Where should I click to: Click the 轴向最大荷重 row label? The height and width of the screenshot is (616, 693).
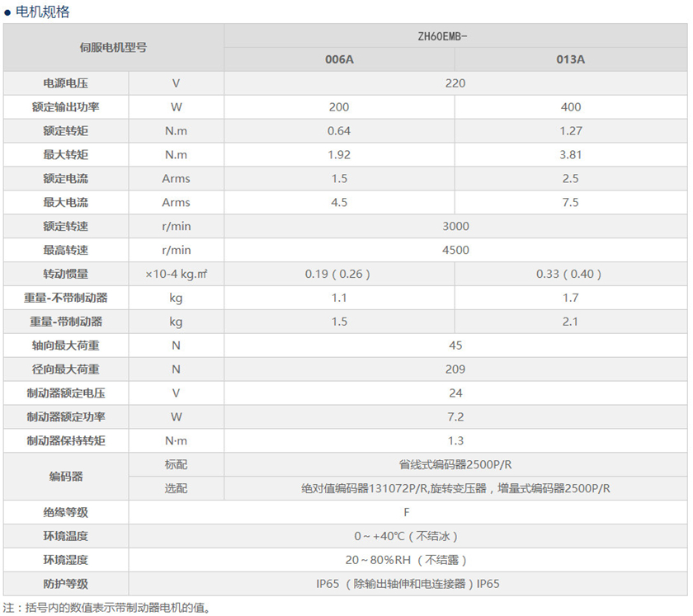(66, 346)
